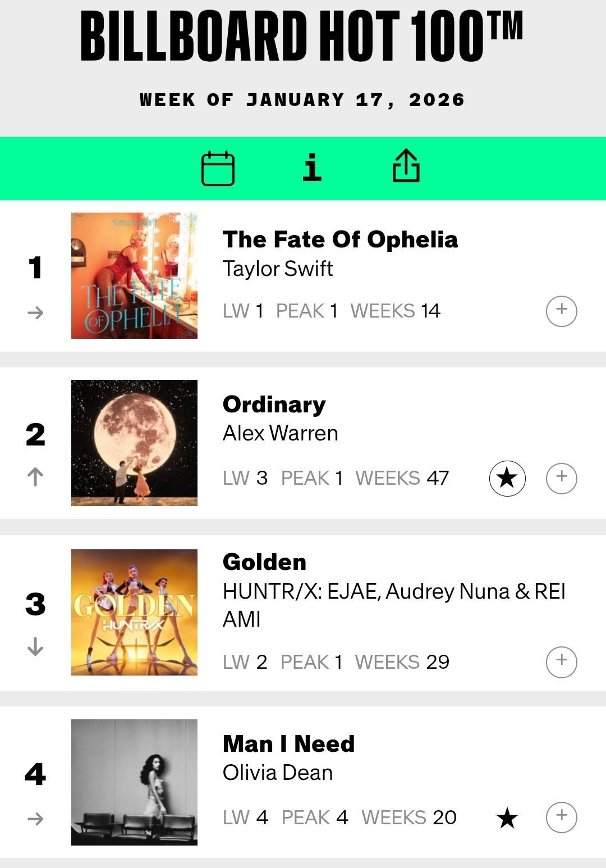Expand the Ordinary entry with plus button
The height and width of the screenshot is (868, 606).
[561, 478]
